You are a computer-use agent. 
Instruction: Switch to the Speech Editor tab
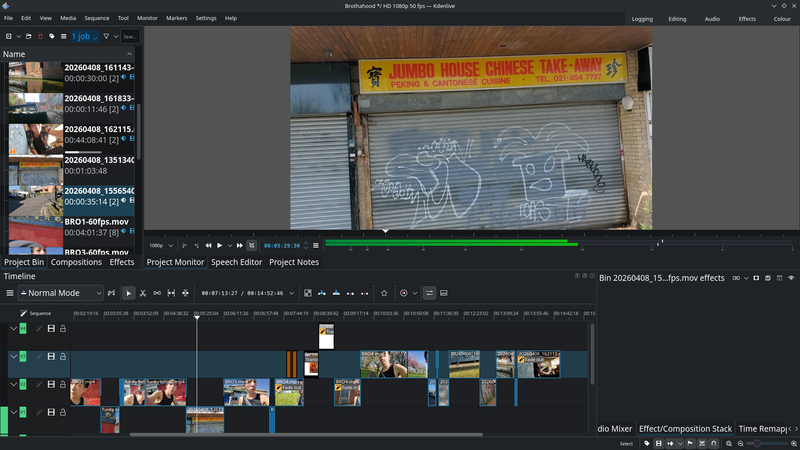[x=236, y=262]
